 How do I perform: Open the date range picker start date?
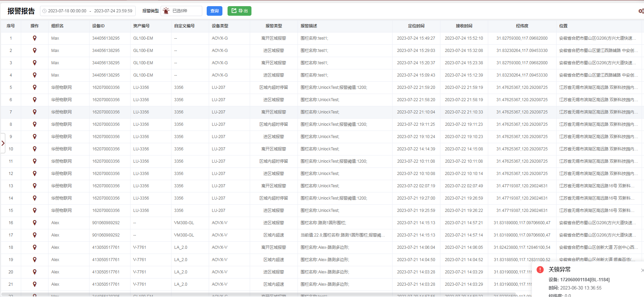[67, 11]
